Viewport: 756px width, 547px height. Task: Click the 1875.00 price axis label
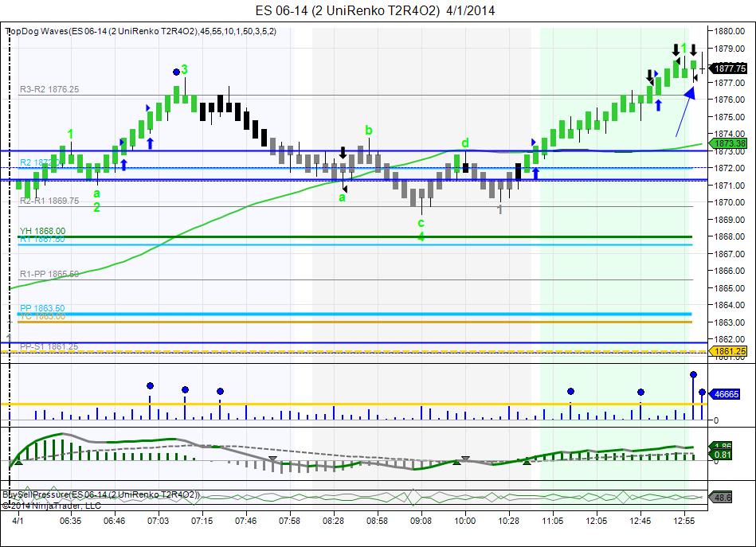729,117
